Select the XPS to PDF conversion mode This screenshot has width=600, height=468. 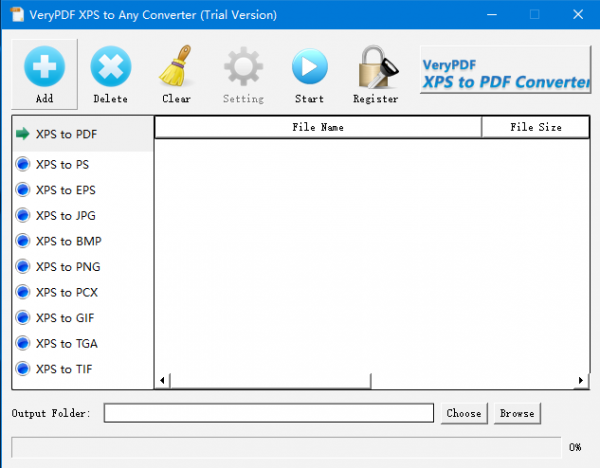[x=83, y=134]
